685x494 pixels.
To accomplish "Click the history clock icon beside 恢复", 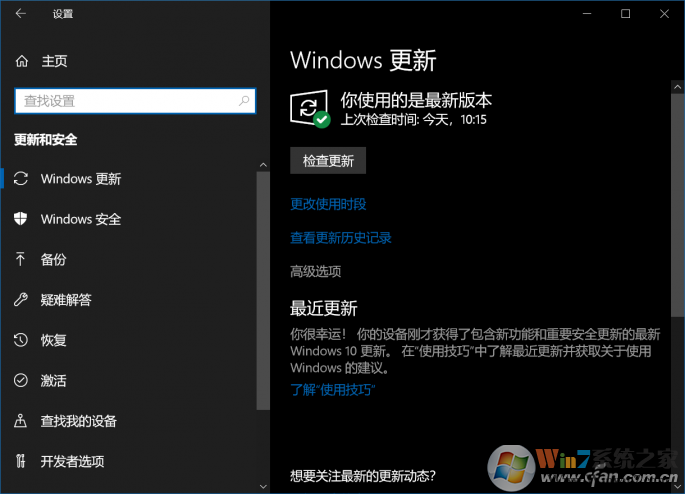I will coord(21,340).
